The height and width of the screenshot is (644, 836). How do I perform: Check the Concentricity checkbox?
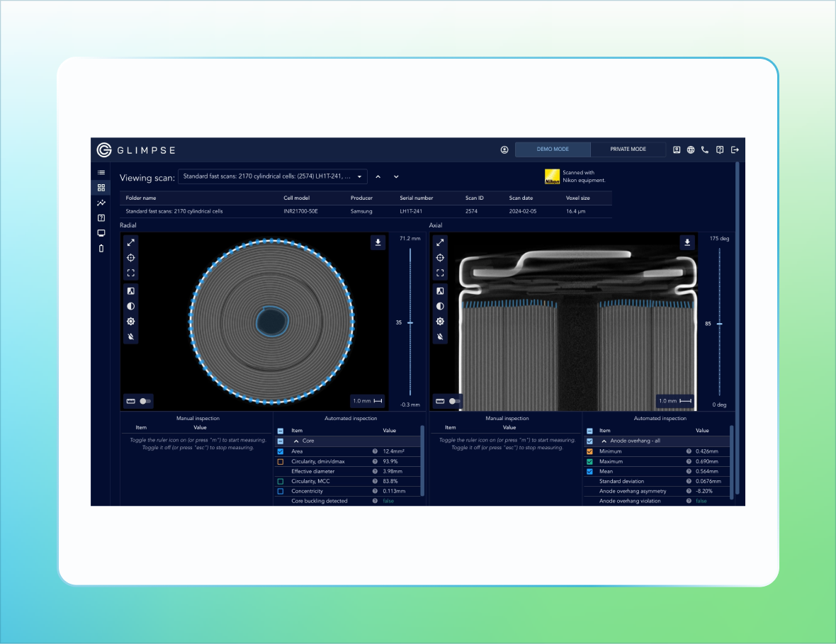pyautogui.click(x=281, y=492)
